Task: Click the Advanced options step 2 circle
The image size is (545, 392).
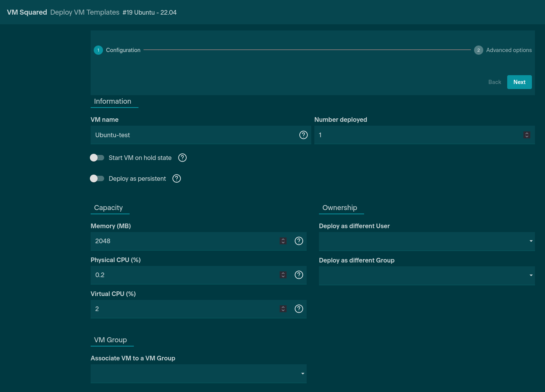Action: 478,50
